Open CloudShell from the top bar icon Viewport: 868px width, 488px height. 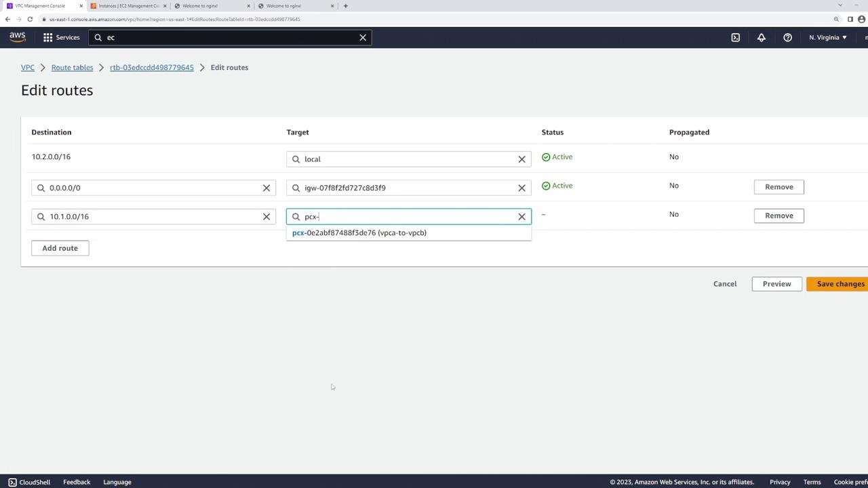click(x=735, y=37)
